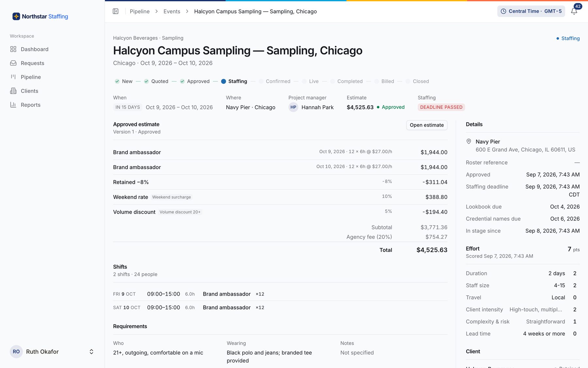The width and height of the screenshot is (588, 368).
Task: Collapse the sidebar with the panel icon
Action: [x=116, y=11]
